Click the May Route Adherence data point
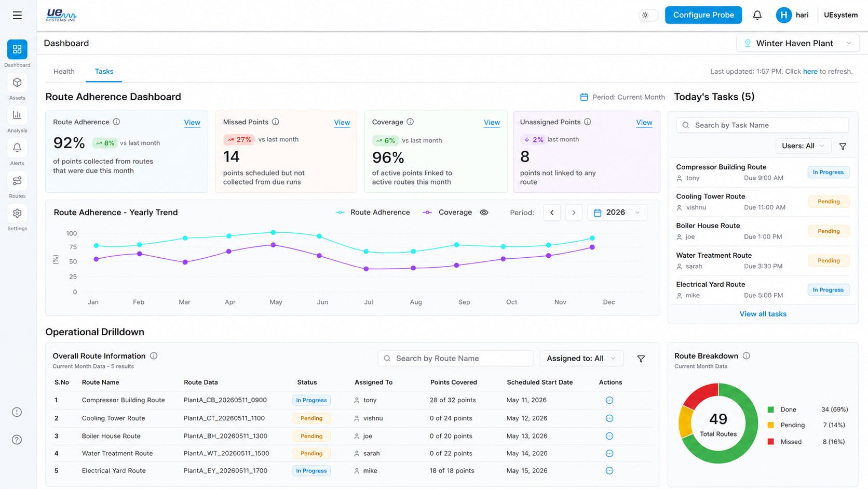868x489 pixels. pyautogui.click(x=273, y=233)
